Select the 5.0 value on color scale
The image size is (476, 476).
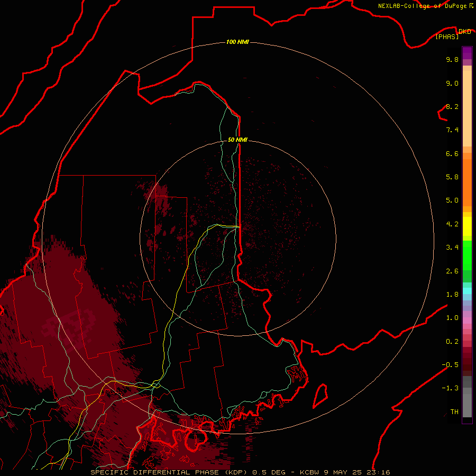(x=452, y=200)
